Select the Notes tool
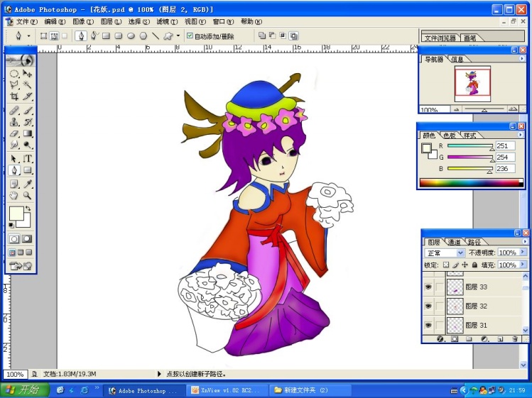This screenshot has height=398, width=532. (x=14, y=184)
